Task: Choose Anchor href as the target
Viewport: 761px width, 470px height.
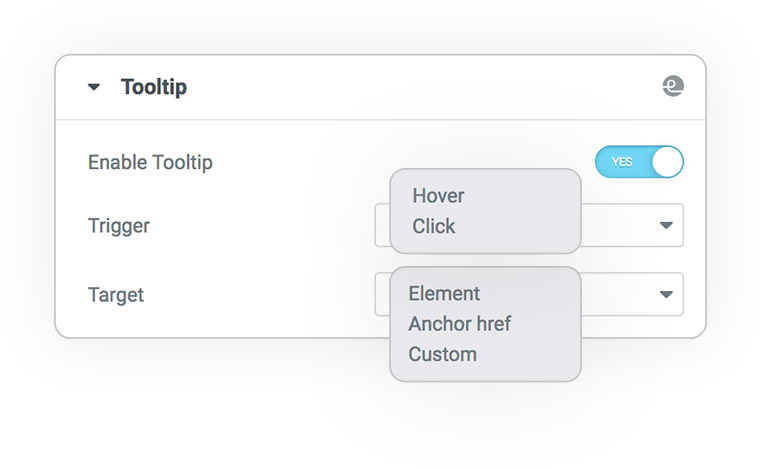Action: (x=460, y=324)
